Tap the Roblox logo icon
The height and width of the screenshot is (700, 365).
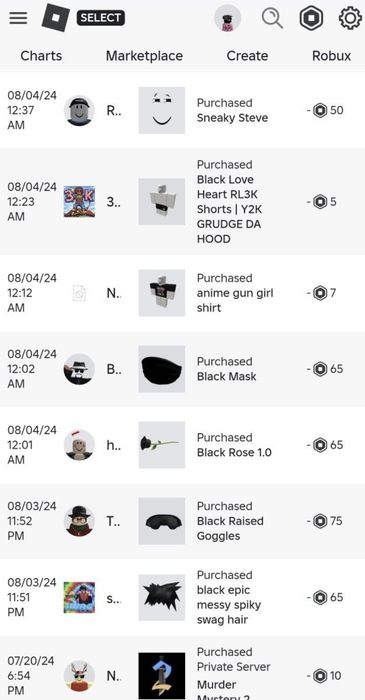(x=56, y=18)
